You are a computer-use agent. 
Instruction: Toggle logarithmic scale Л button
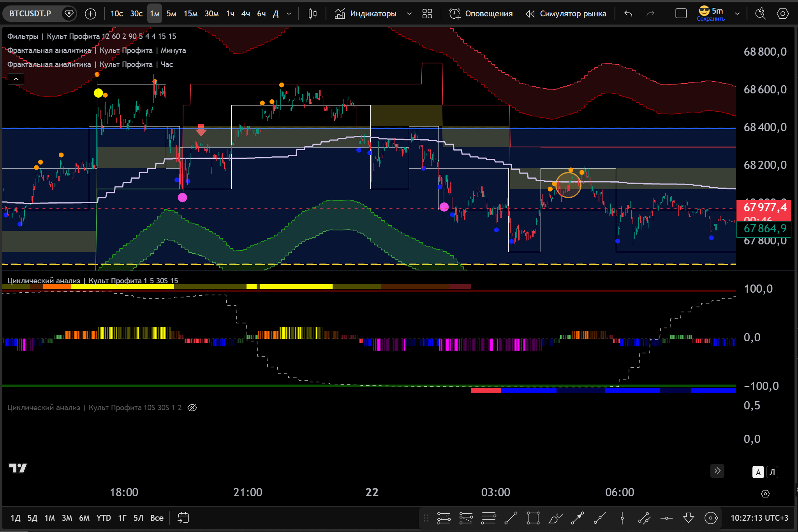[x=772, y=472]
